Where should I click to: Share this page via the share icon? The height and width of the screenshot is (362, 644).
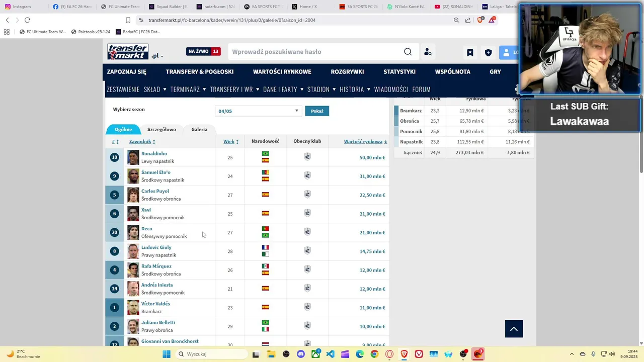pyautogui.click(x=468, y=20)
